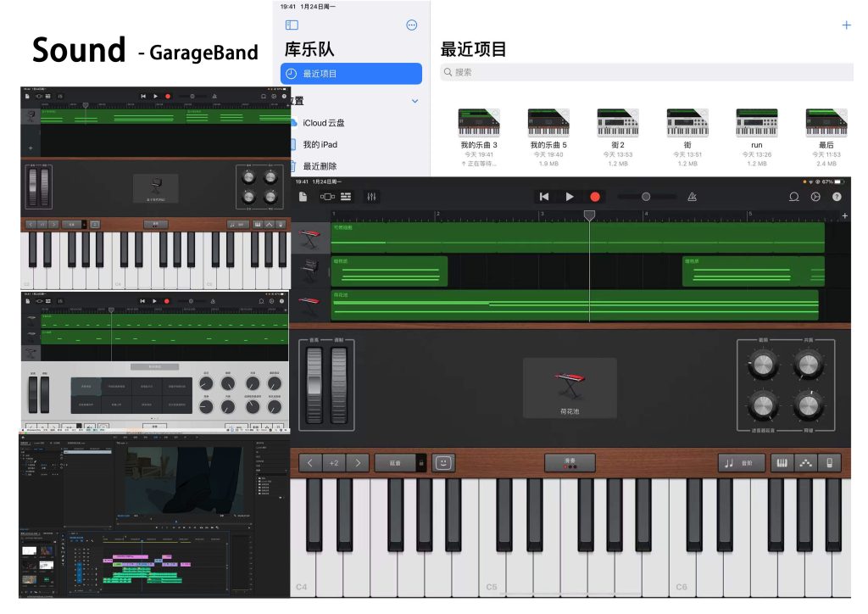Open instrument chooser in top-left small GarageBand screenshot

[x=156, y=188]
